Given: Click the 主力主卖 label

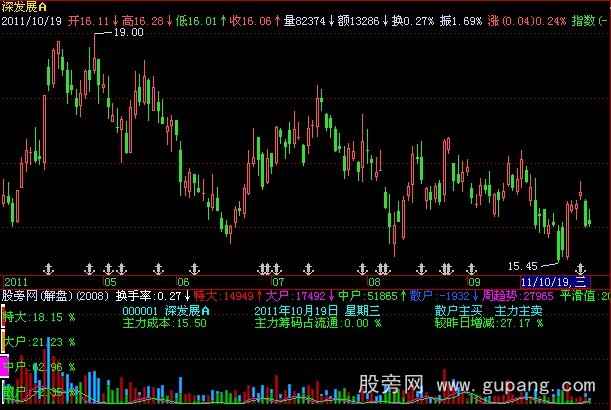Looking at the screenshot, I should [x=518, y=311].
